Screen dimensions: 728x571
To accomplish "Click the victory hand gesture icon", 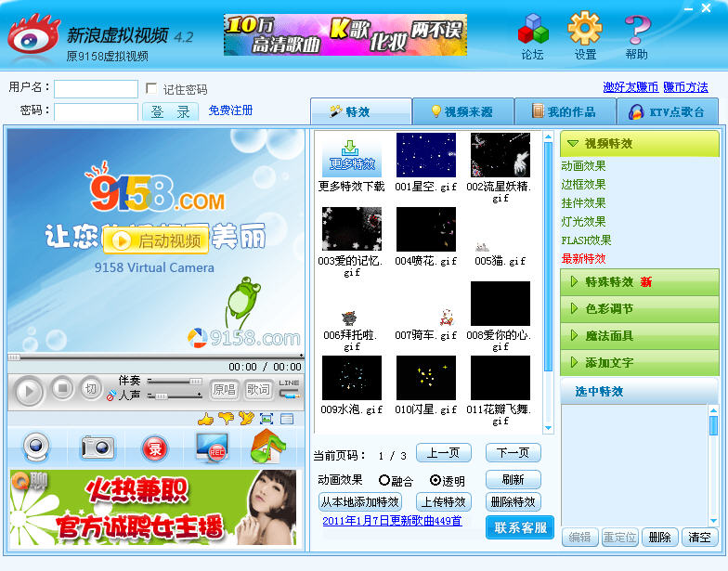I will [247, 418].
